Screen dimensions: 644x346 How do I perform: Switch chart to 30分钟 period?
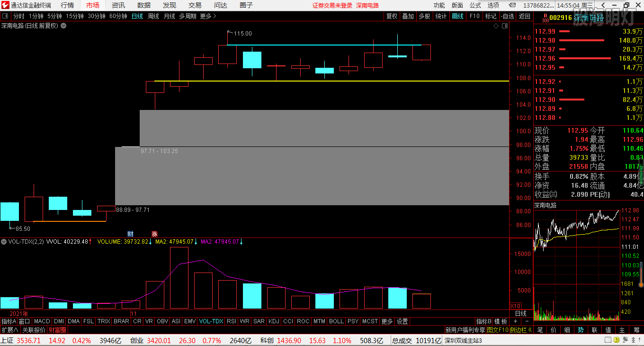97,16
